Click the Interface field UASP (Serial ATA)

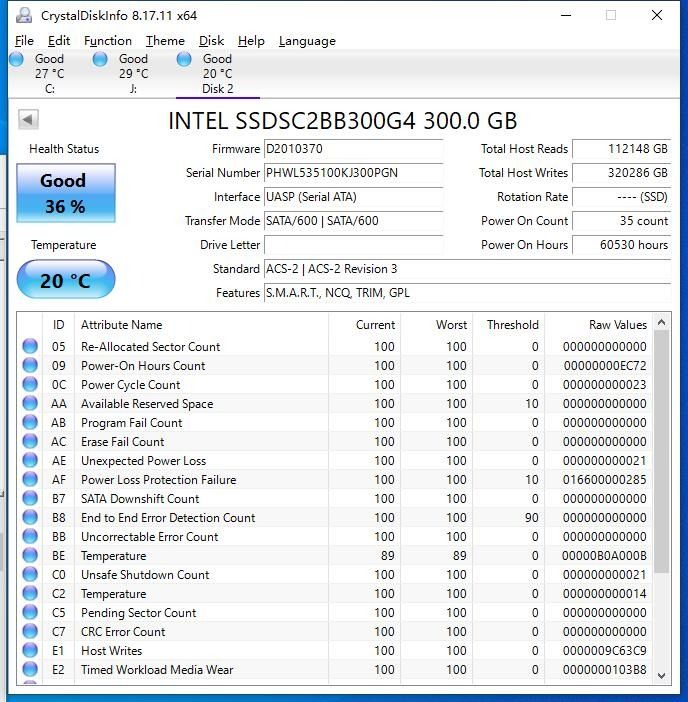pos(354,197)
